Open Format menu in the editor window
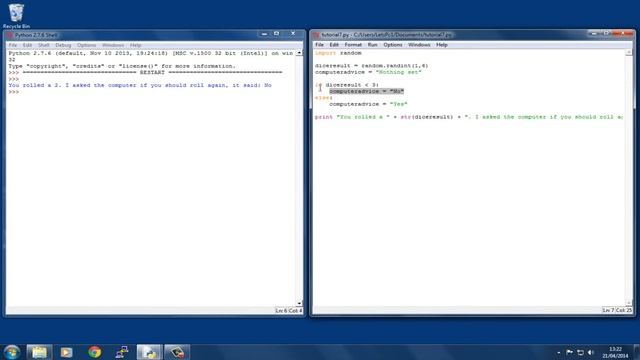 tap(353, 45)
